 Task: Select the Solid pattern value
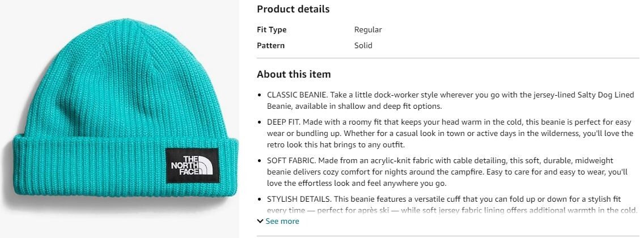point(363,45)
